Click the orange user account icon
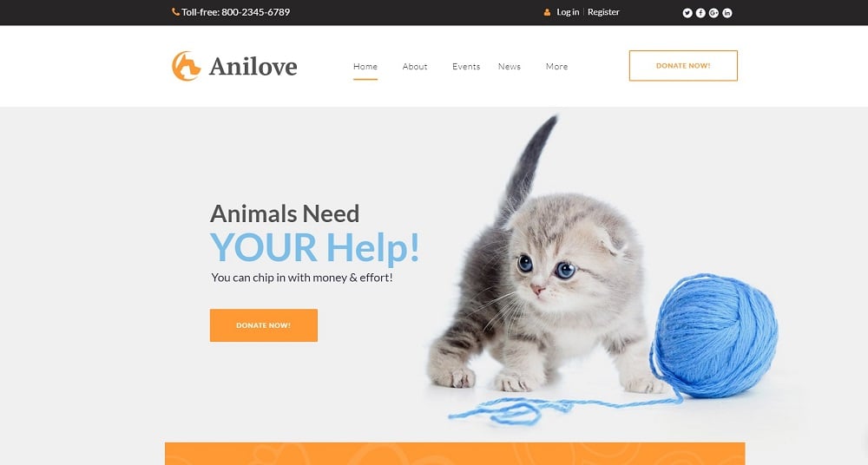Viewport: 868px width, 465px height. [547, 12]
